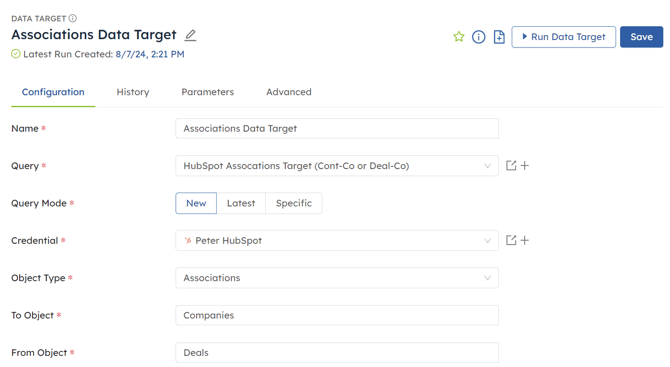Click into the To Object field containing Companies
Viewport: 670px width, 367px height.
[x=337, y=315]
